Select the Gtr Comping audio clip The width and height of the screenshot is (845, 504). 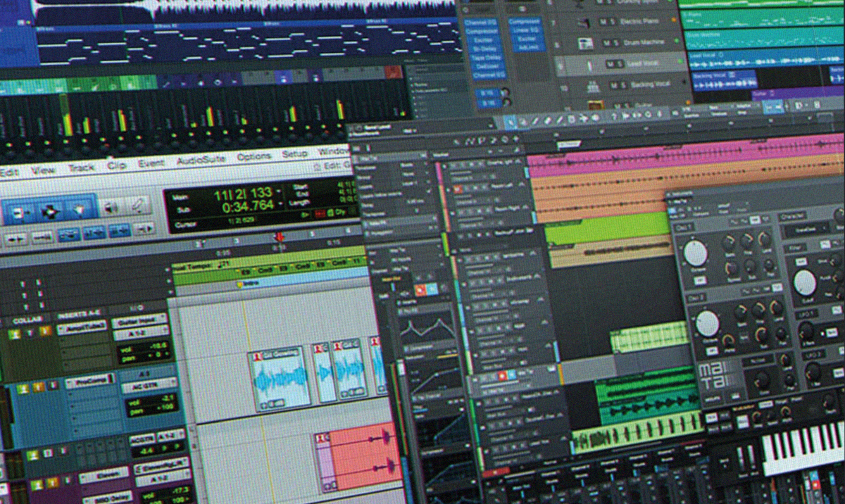[x=280, y=379]
